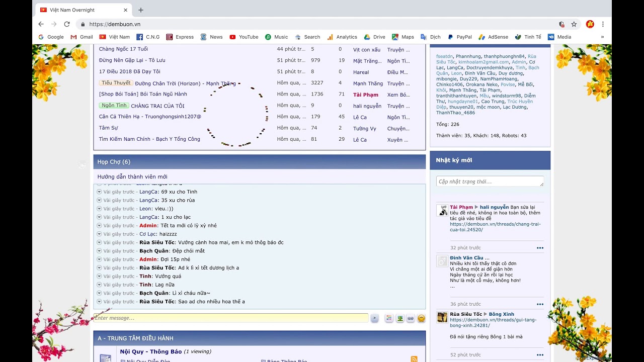
Task: Open the Chrome three-dot menu
Action: click(603, 24)
